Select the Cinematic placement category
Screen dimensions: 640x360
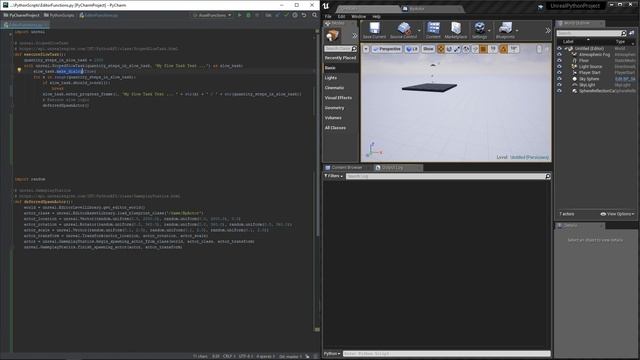(340, 88)
